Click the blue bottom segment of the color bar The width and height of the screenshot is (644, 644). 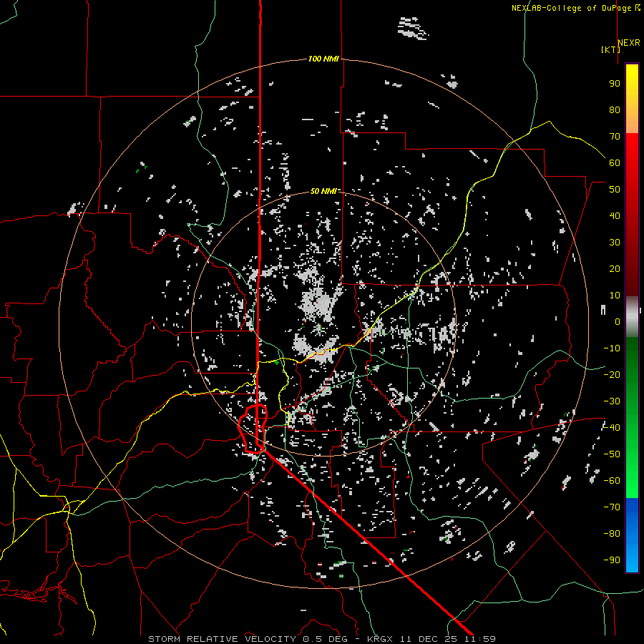click(x=632, y=535)
